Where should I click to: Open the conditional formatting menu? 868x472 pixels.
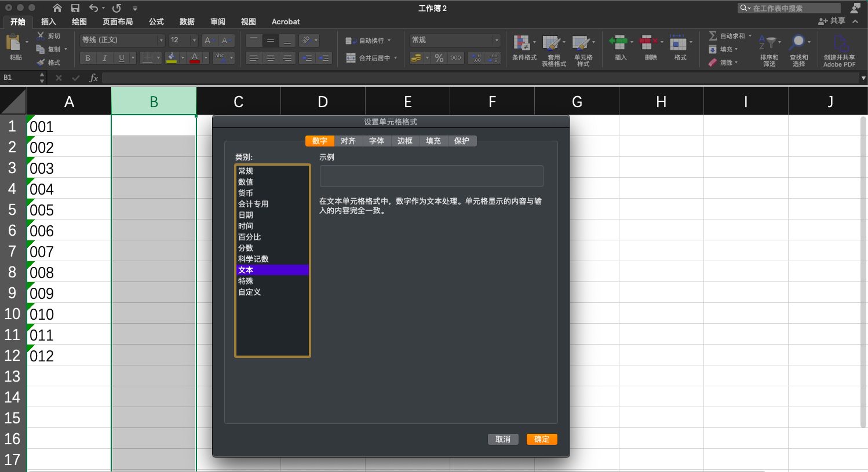point(522,49)
